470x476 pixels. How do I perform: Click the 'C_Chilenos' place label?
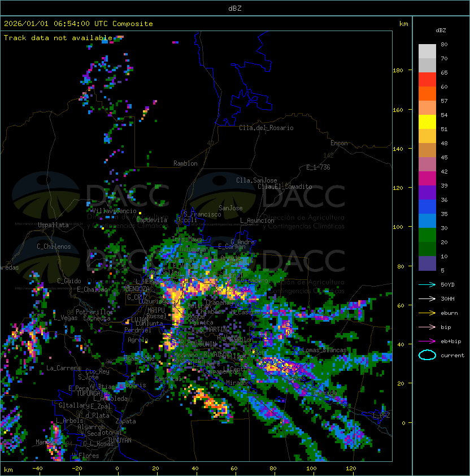[x=54, y=246]
